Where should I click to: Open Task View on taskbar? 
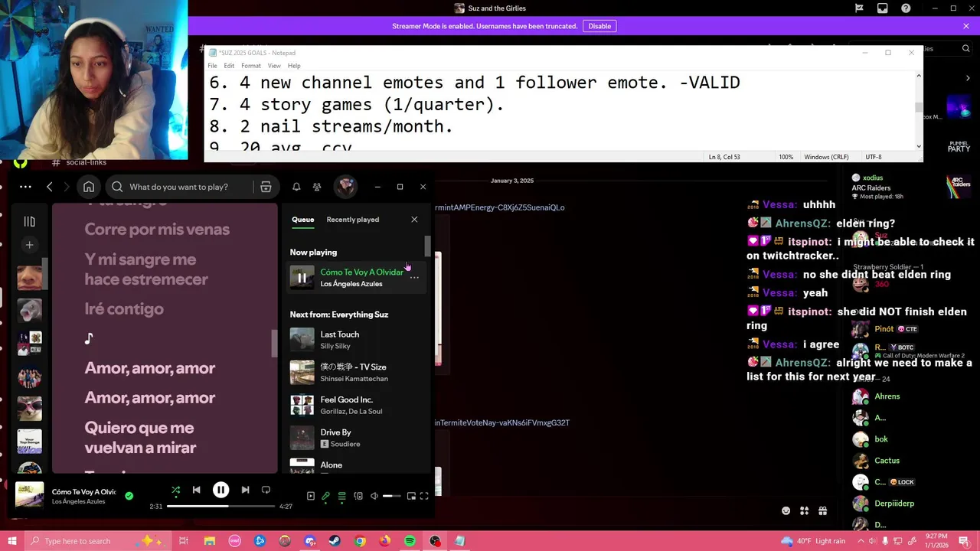point(184,541)
